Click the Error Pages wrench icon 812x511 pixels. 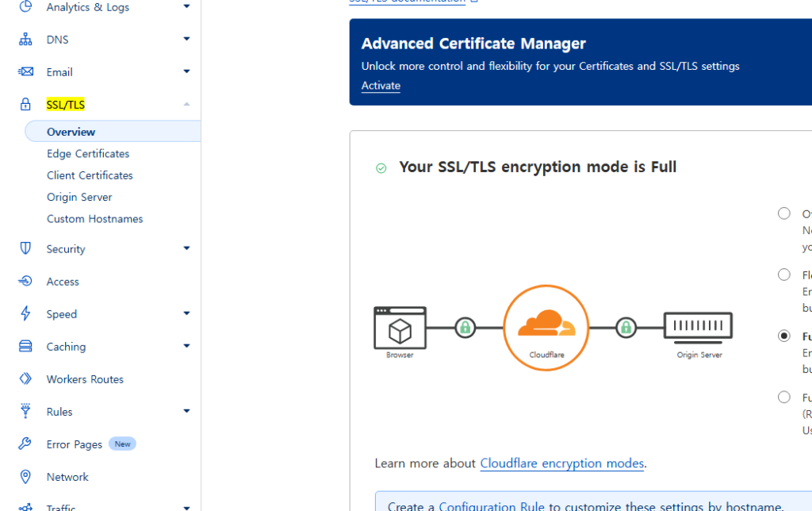click(x=25, y=444)
